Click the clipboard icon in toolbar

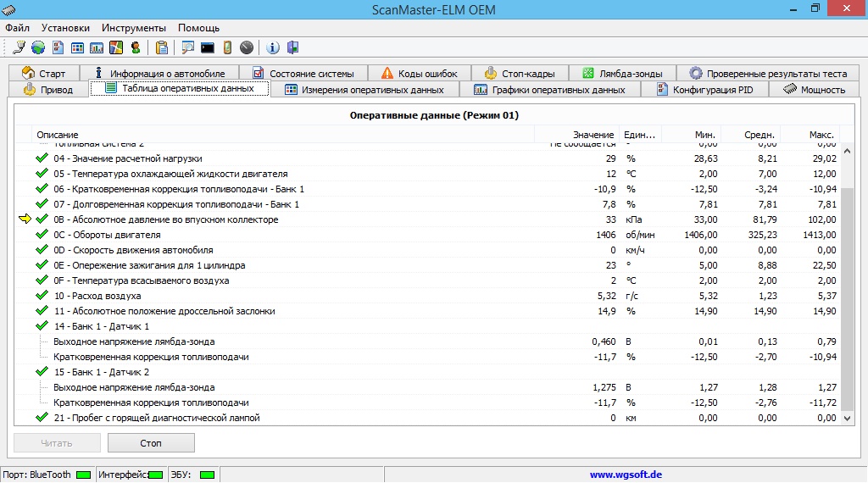pyautogui.click(x=161, y=47)
